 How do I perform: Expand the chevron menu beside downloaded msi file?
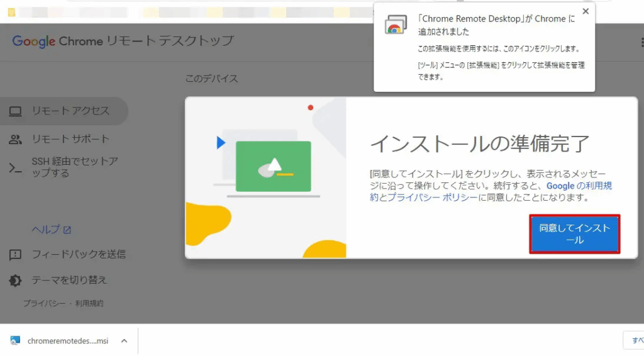(x=124, y=341)
